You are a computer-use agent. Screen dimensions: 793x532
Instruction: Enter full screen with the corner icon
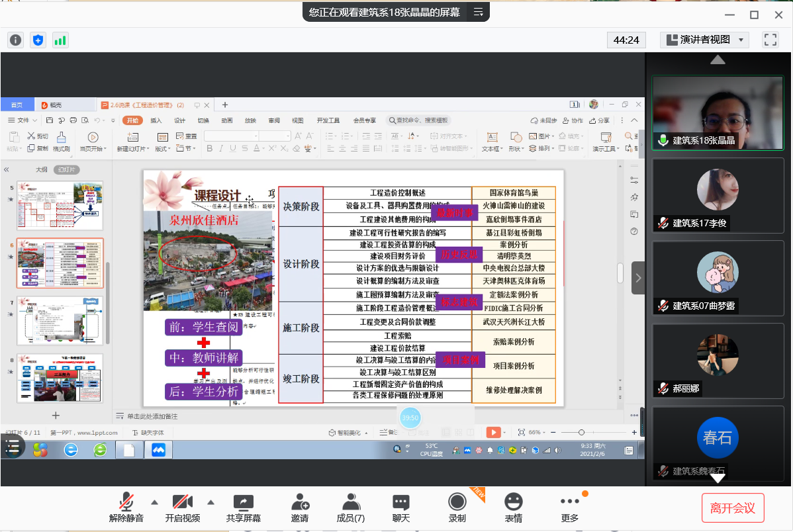tap(770, 40)
